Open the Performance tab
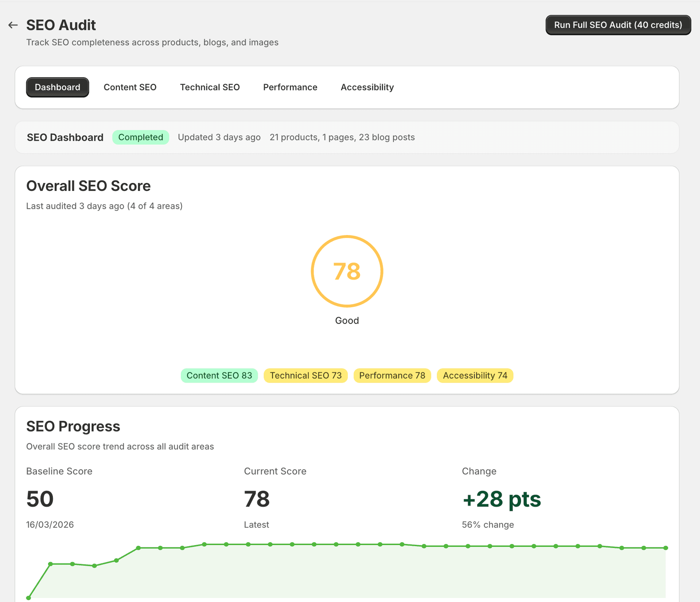 (x=290, y=87)
